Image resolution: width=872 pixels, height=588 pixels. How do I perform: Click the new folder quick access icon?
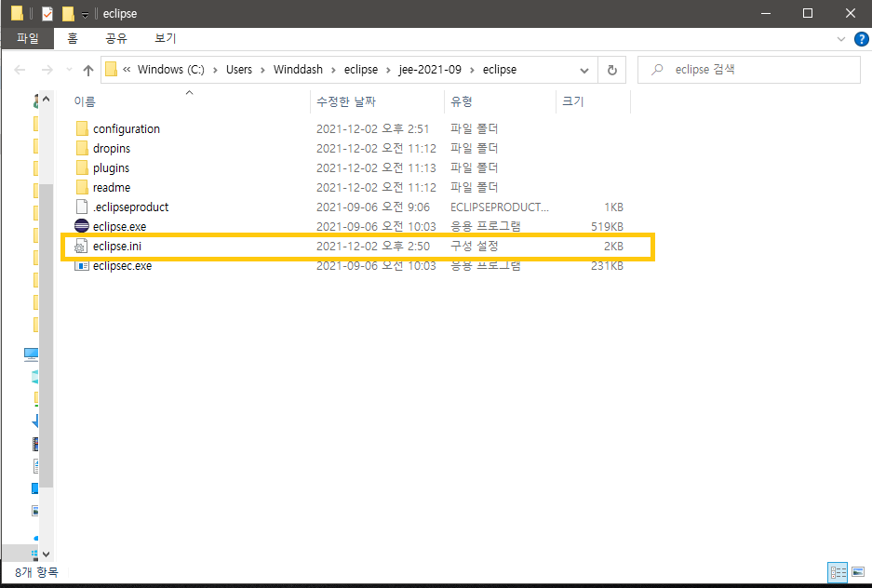click(68, 13)
